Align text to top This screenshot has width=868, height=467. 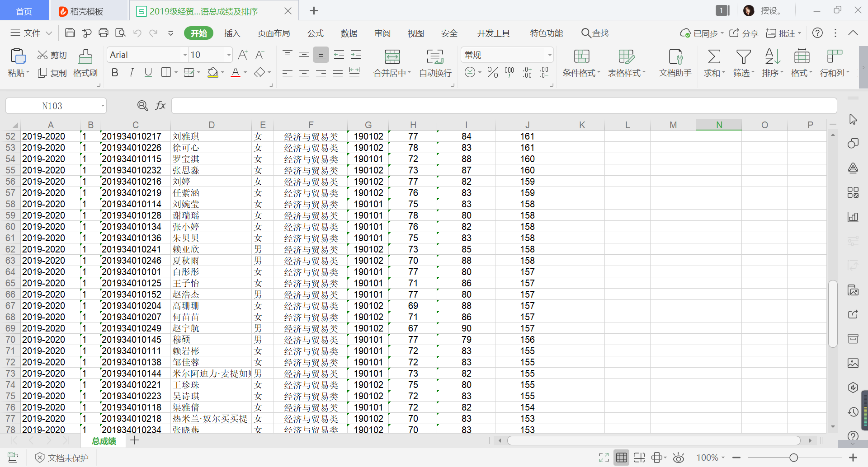287,55
